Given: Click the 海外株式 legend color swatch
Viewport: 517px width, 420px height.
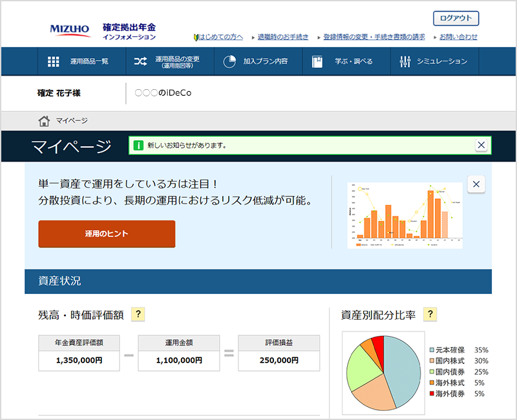Looking at the screenshot, I should [x=432, y=383].
